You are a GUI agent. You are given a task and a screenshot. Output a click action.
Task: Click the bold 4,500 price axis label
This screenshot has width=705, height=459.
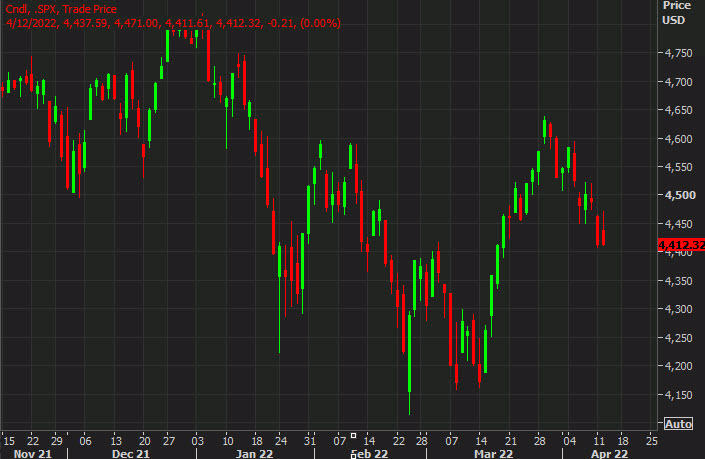click(680, 195)
